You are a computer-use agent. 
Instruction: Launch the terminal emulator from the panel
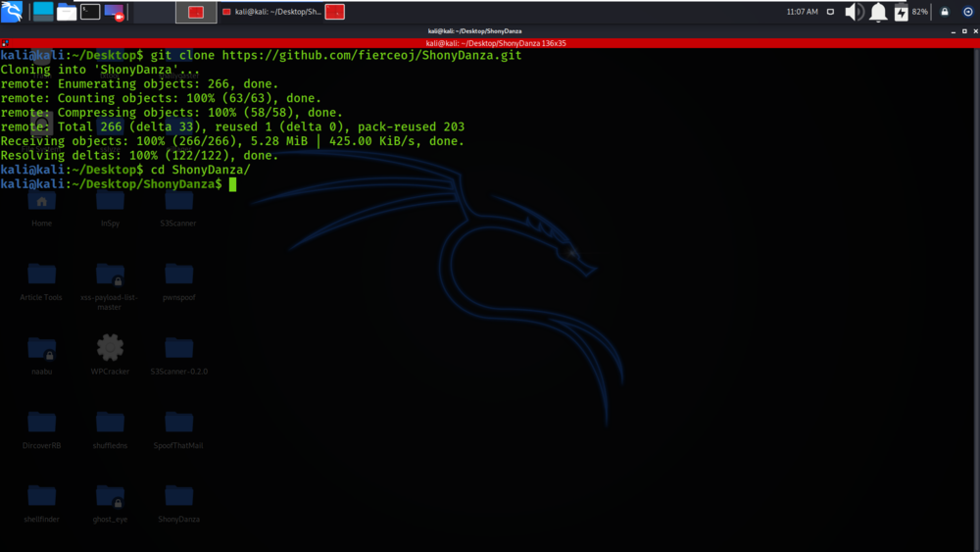(x=90, y=11)
